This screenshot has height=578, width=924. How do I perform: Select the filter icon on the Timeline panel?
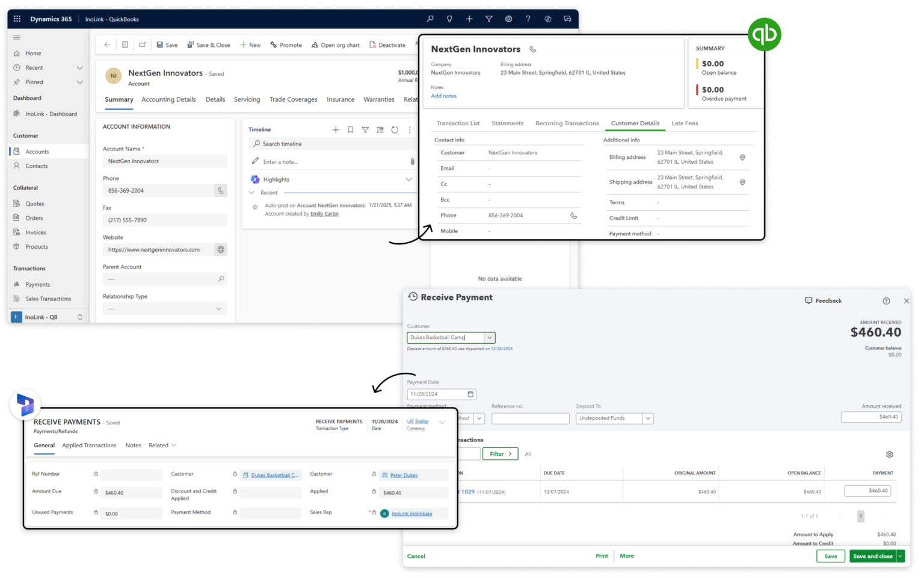point(365,129)
